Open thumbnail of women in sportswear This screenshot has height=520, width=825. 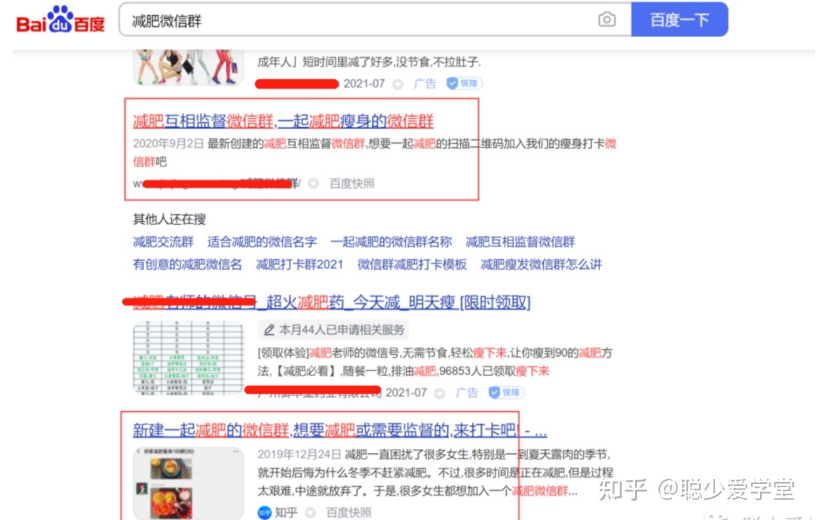pyautogui.click(x=188, y=67)
